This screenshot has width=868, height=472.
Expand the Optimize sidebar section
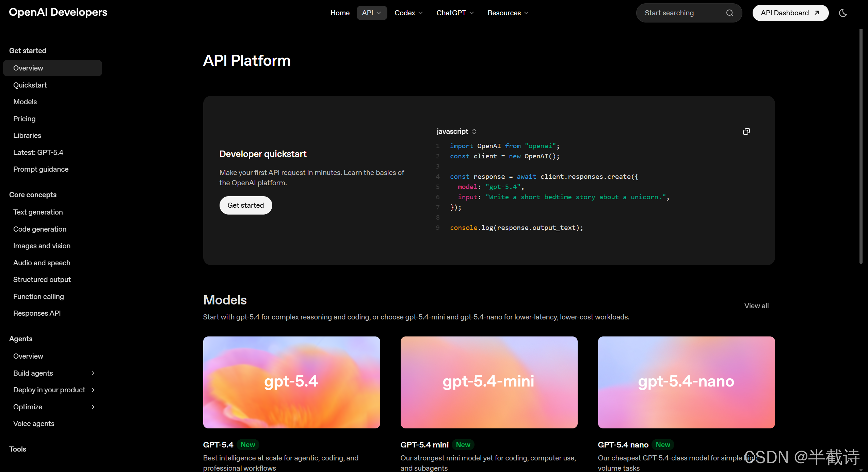point(93,407)
